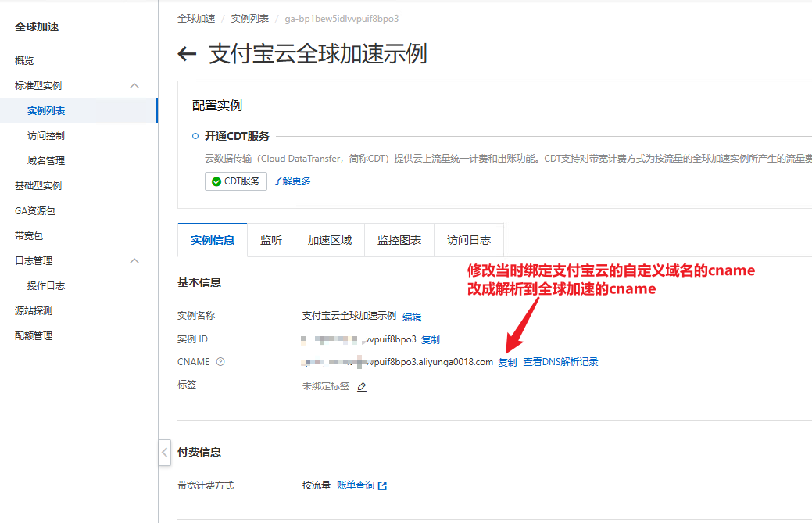This screenshot has height=523, width=812.
Task: Collapse the 日志管理 menu group
Action: pos(134,261)
